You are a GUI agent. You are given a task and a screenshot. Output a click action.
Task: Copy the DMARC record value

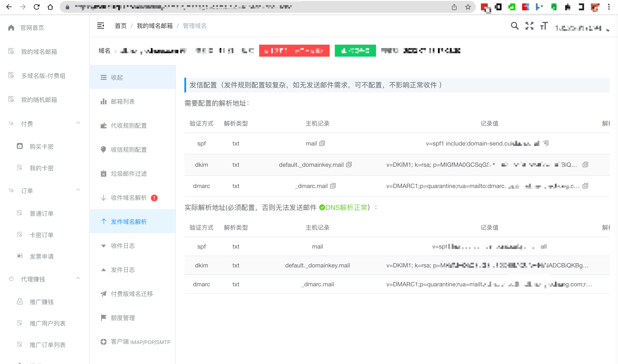coord(585,186)
